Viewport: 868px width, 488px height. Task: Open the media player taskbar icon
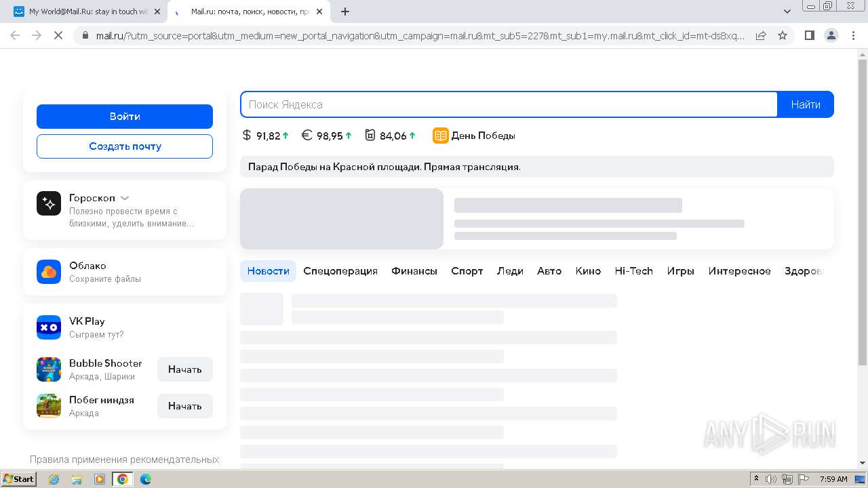click(100, 479)
